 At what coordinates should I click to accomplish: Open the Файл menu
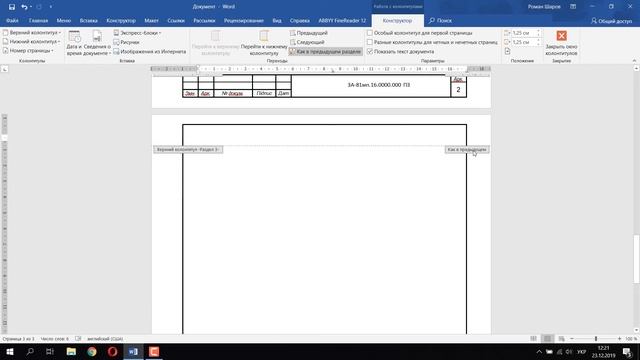(x=12, y=20)
